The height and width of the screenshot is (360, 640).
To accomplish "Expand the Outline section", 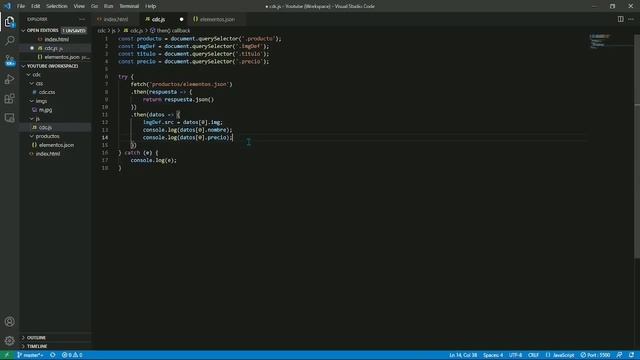I will (36, 338).
